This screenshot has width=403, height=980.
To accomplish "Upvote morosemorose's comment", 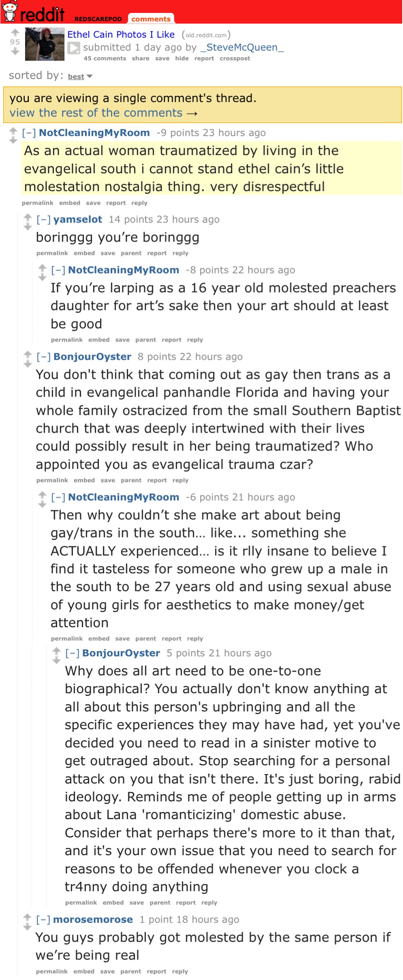I will 28,917.
